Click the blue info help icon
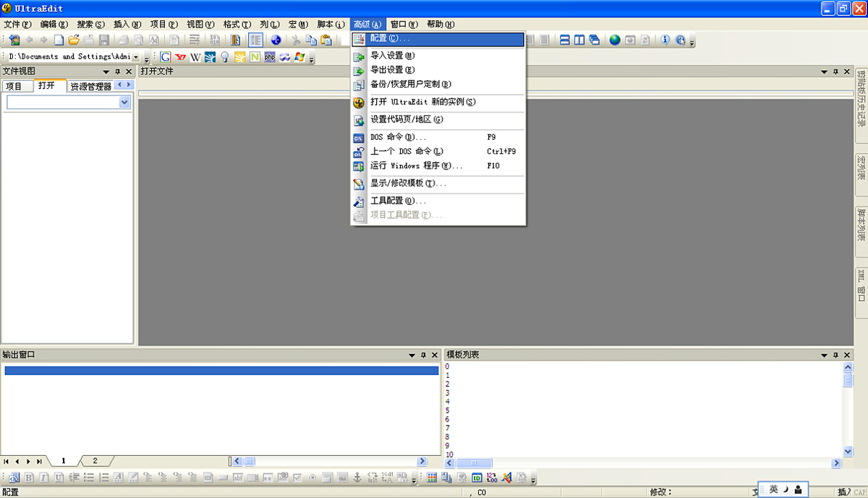This screenshot has width=868, height=498. point(665,41)
